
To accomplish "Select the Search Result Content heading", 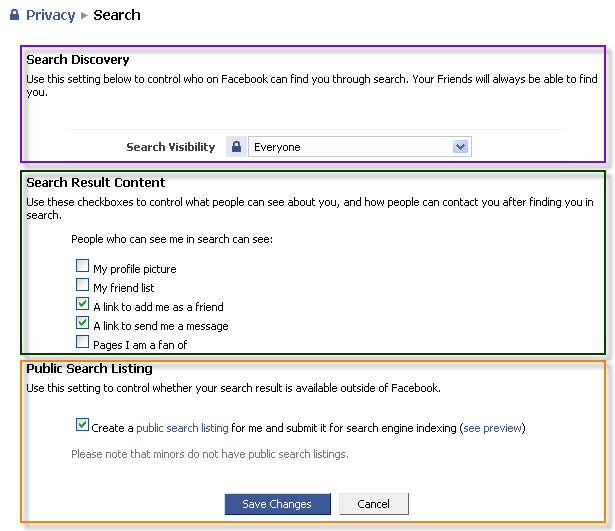I will point(96,183).
